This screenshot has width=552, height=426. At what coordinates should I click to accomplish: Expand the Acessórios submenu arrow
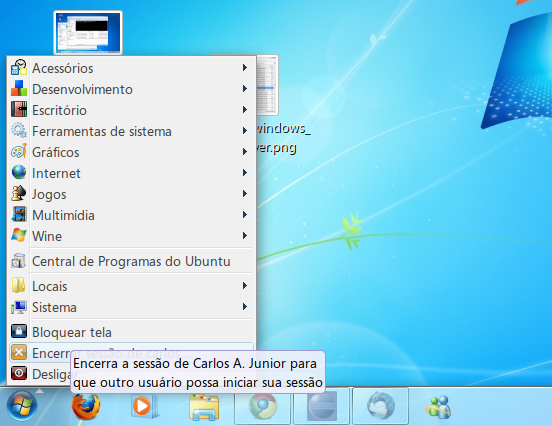[245, 68]
